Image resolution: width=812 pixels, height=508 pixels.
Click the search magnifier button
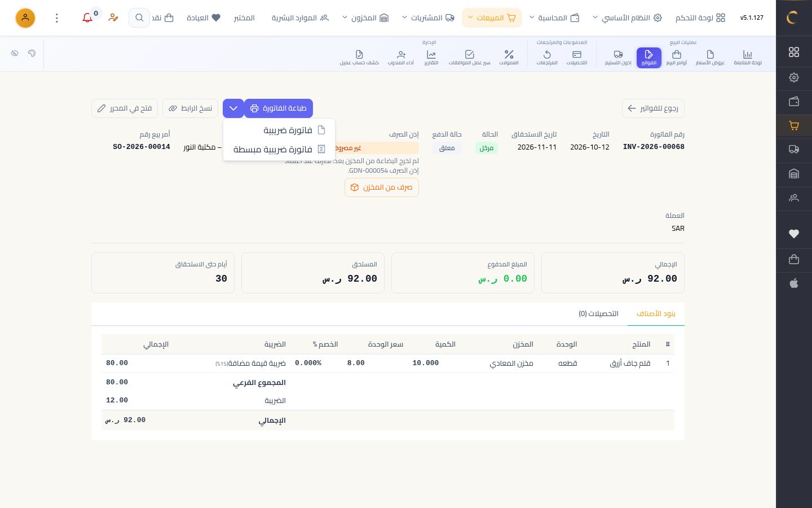click(x=139, y=17)
